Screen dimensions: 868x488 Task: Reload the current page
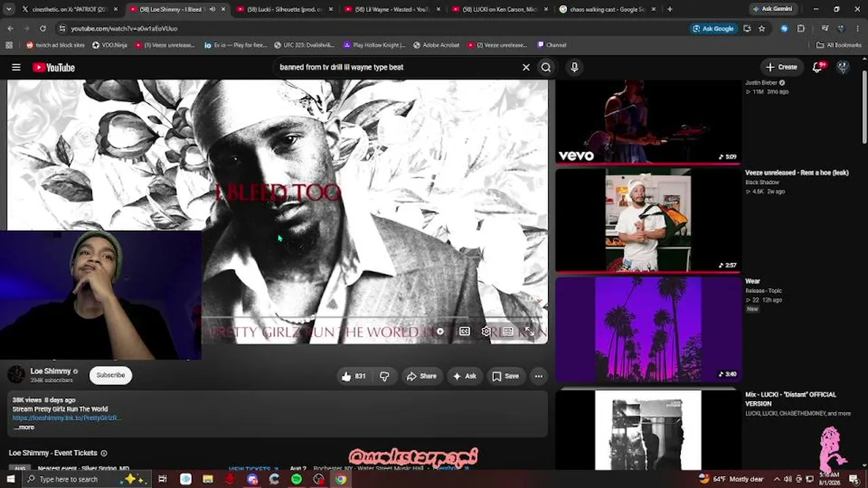(43, 28)
